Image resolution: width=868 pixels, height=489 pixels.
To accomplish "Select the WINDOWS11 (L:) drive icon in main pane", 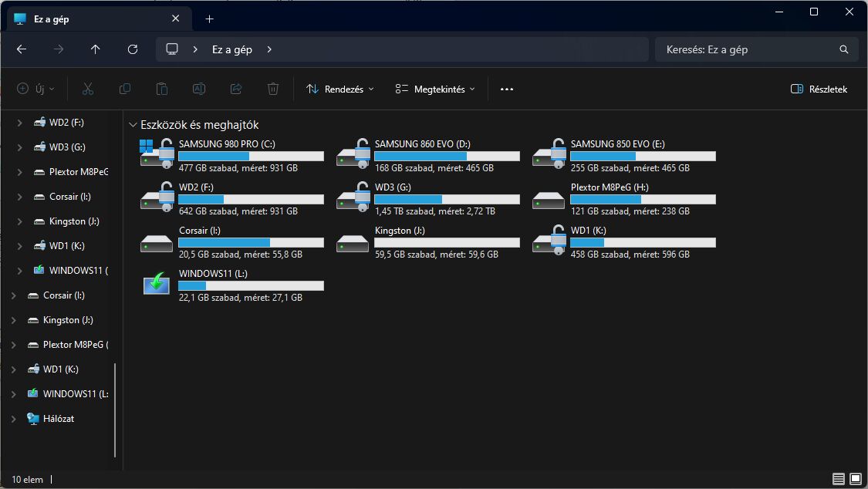I will [157, 284].
